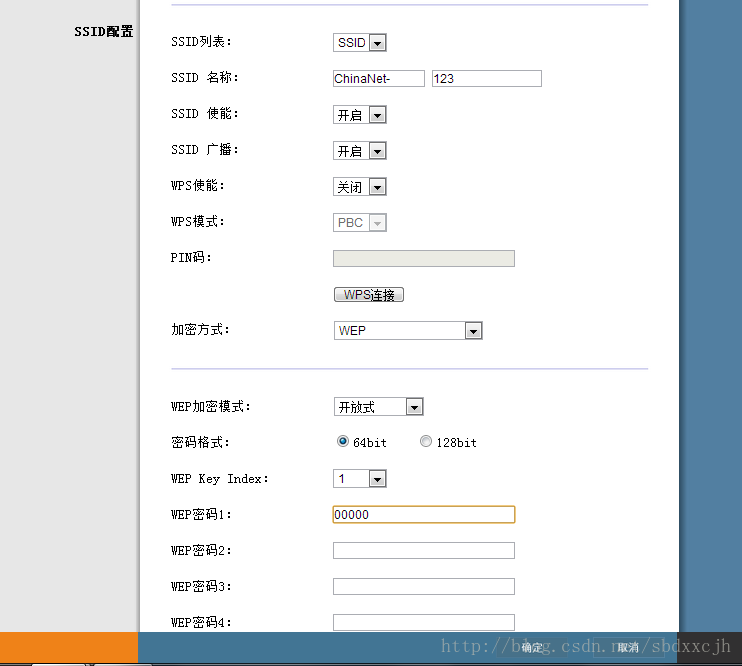
Task: Click the 确定 confirm button
Action: pyautogui.click(x=532, y=648)
